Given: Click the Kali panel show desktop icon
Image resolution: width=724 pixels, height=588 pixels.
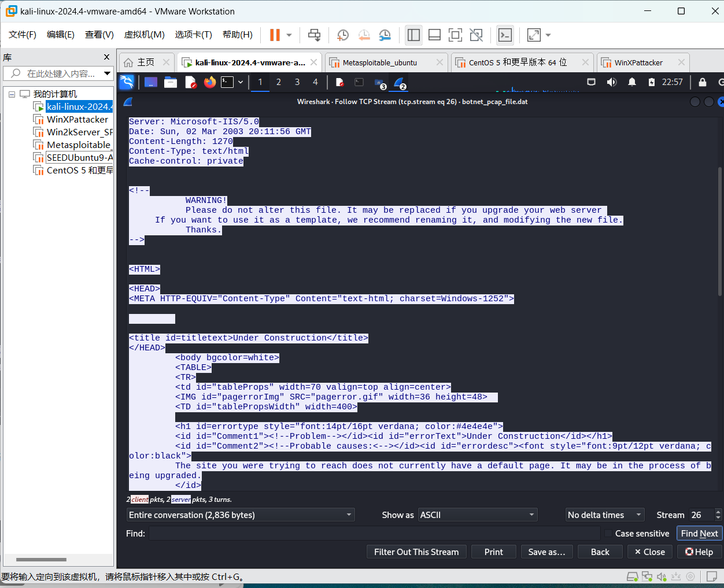Looking at the screenshot, I should click(x=151, y=82).
